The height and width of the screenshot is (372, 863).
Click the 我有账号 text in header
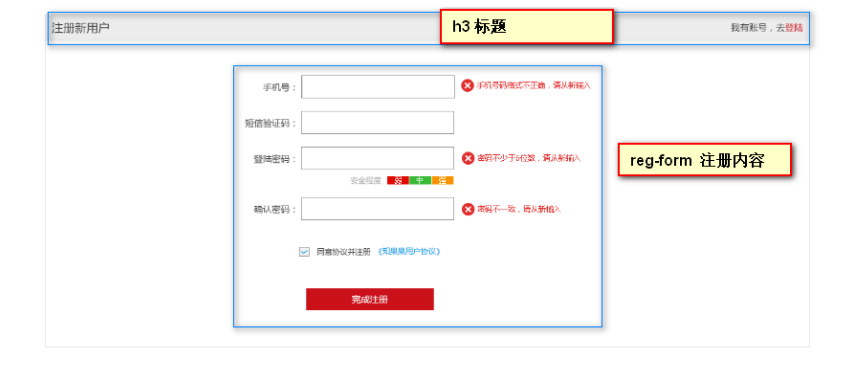pos(749,28)
